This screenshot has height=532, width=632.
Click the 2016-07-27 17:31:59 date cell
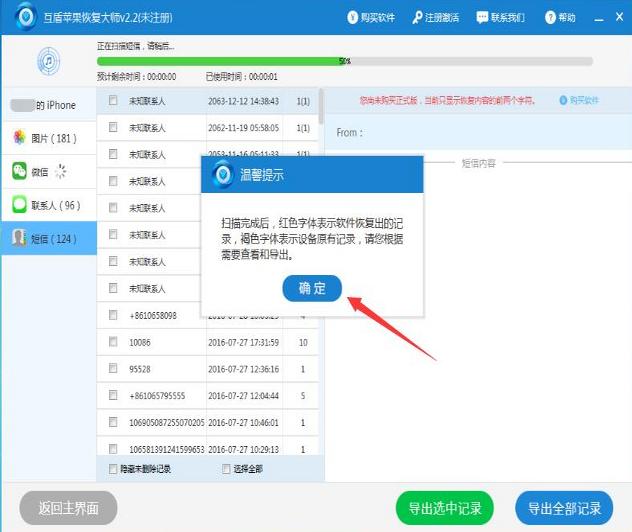pos(243,343)
